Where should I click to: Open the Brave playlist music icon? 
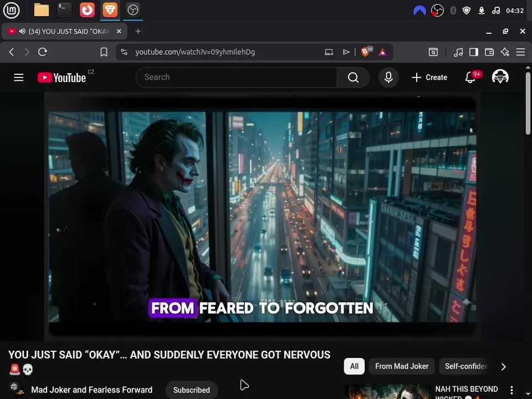coord(458,52)
